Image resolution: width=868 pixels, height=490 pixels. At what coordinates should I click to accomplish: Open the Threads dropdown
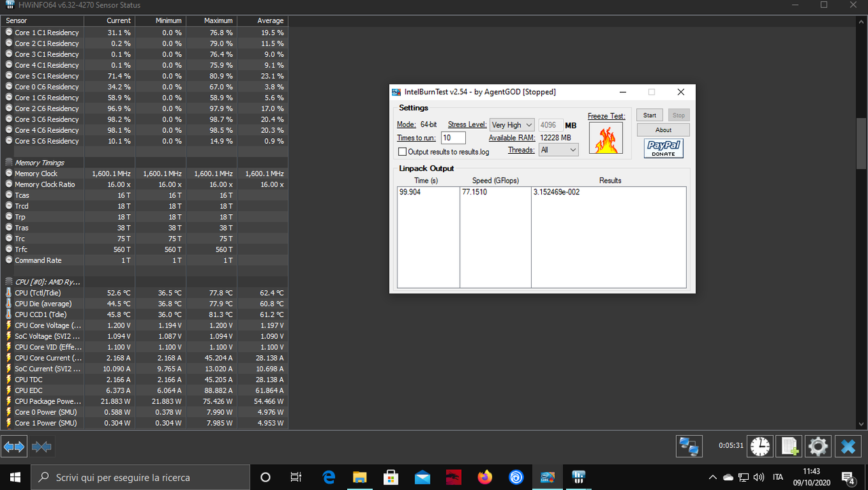[x=558, y=150]
